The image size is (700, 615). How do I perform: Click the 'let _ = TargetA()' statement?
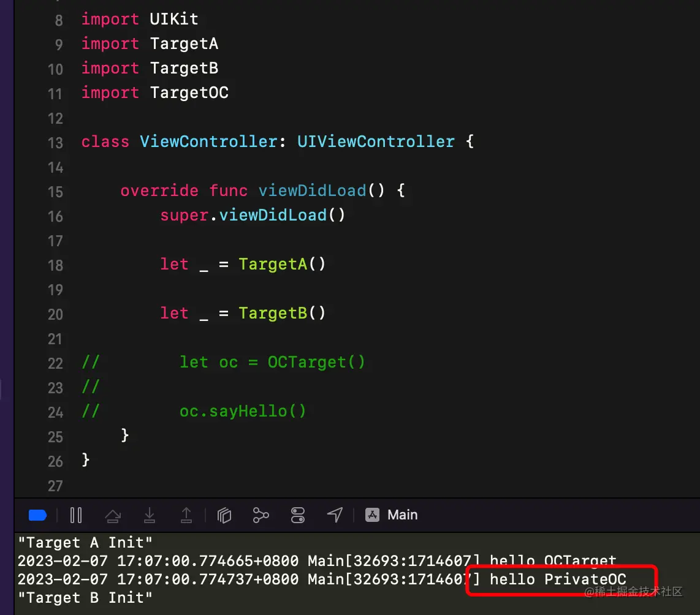point(243,265)
